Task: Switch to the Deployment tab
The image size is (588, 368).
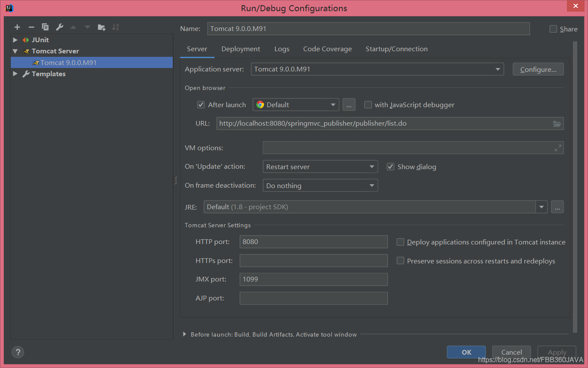Action: (x=241, y=49)
